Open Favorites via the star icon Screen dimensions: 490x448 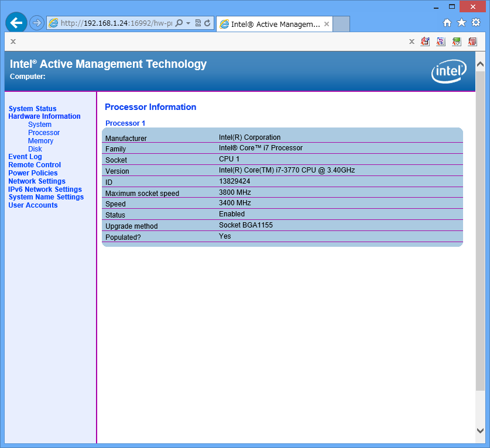[461, 23]
